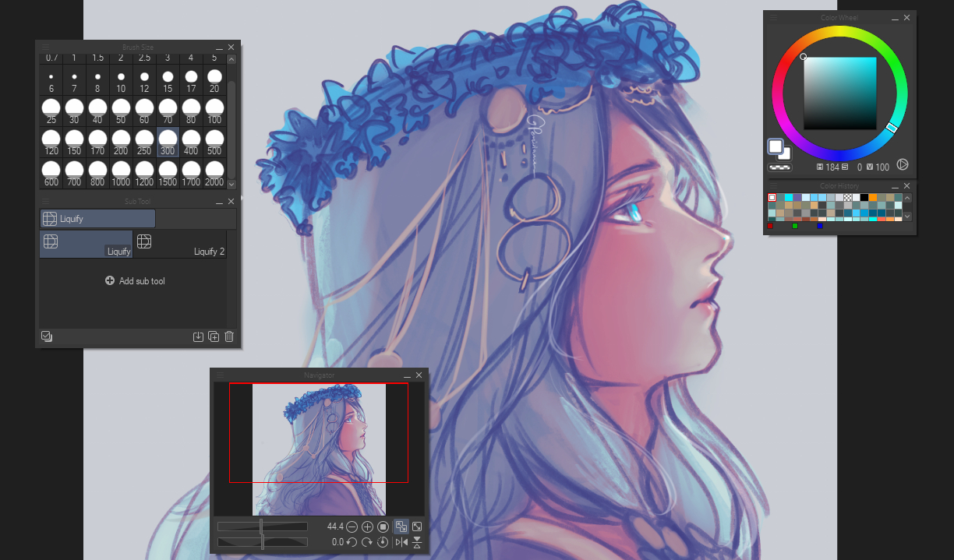Import sub tool material via download icon
Screen dimensions: 954x560
click(x=198, y=336)
